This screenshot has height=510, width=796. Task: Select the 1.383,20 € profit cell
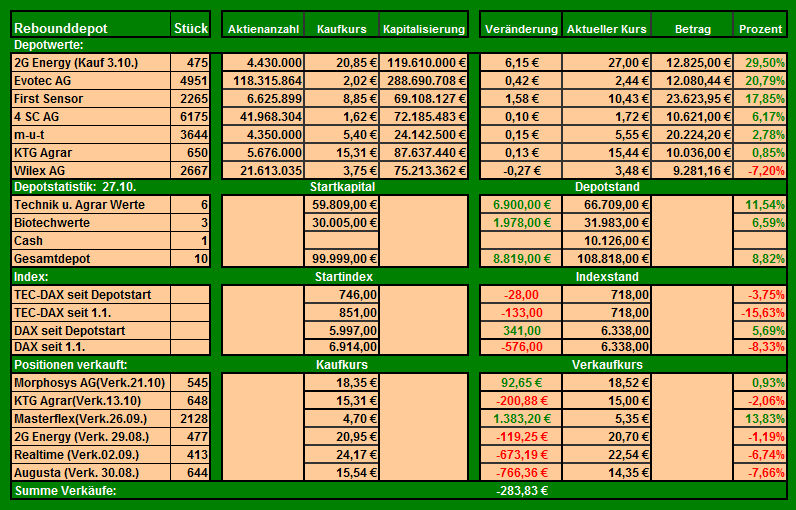tap(521, 419)
